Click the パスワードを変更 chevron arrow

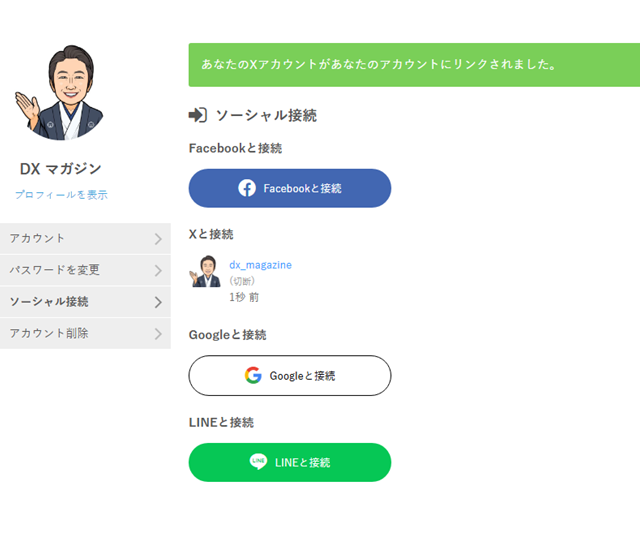coord(158,270)
